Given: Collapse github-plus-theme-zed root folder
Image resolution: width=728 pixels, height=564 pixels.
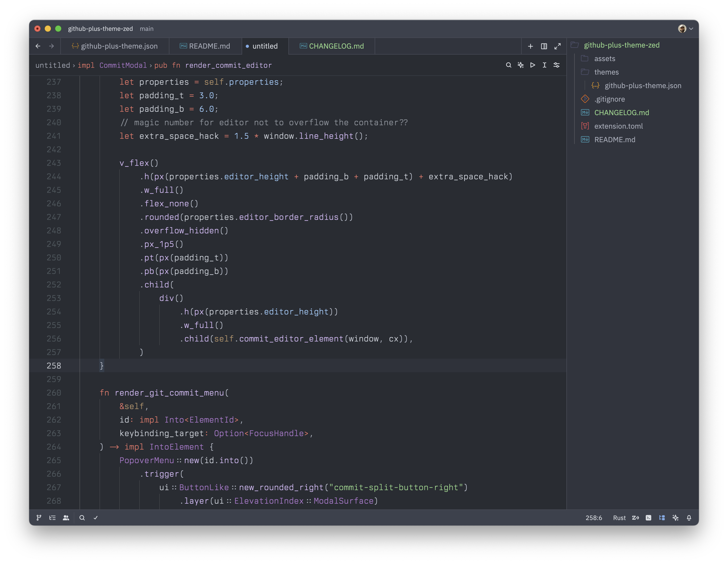Looking at the screenshot, I should click(x=621, y=45).
